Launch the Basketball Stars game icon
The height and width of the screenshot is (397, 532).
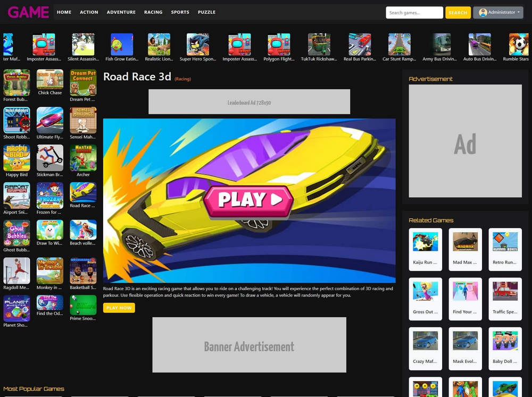click(83, 271)
